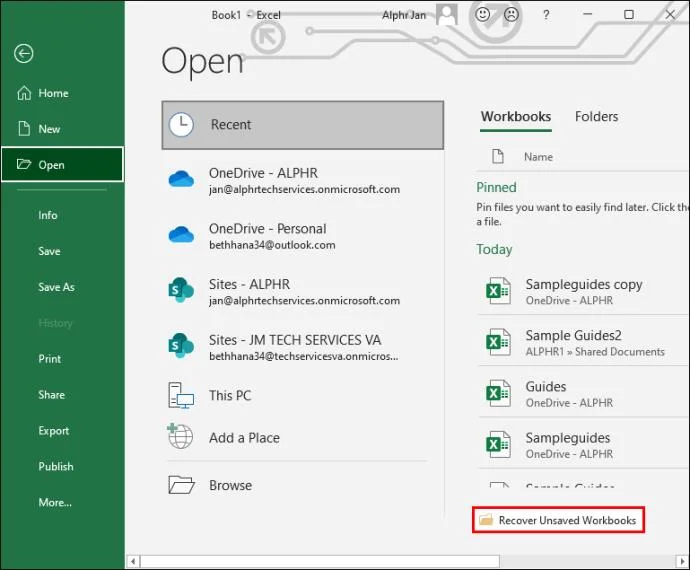Open Sampleguides workbook under Today
The width and height of the screenshot is (690, 570).
pos(584,445)
